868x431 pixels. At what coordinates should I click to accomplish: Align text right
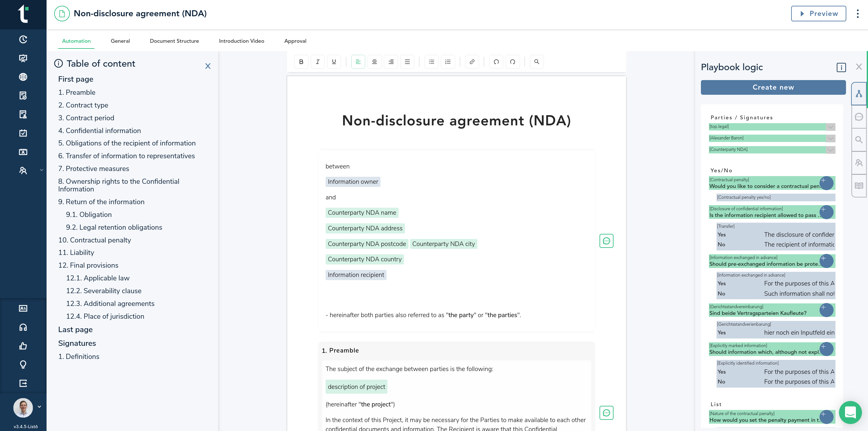tap(391, 62)
